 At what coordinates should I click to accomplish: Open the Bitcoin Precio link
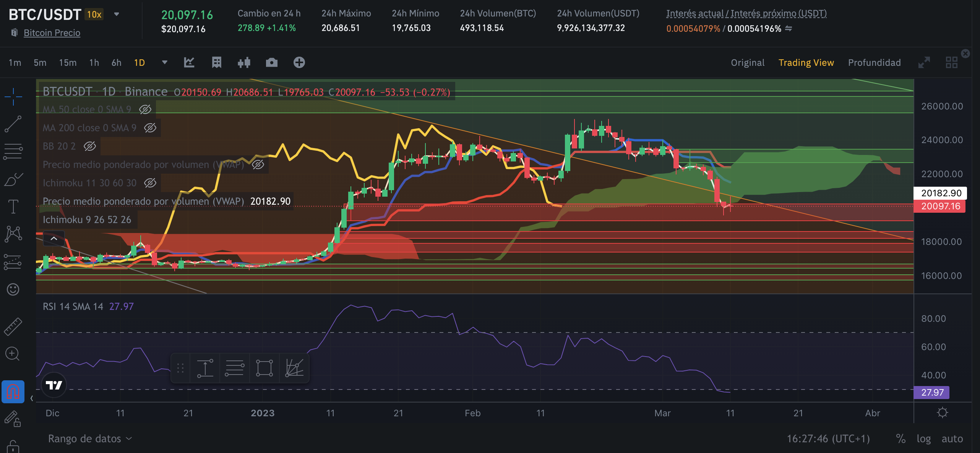[52, 33]
